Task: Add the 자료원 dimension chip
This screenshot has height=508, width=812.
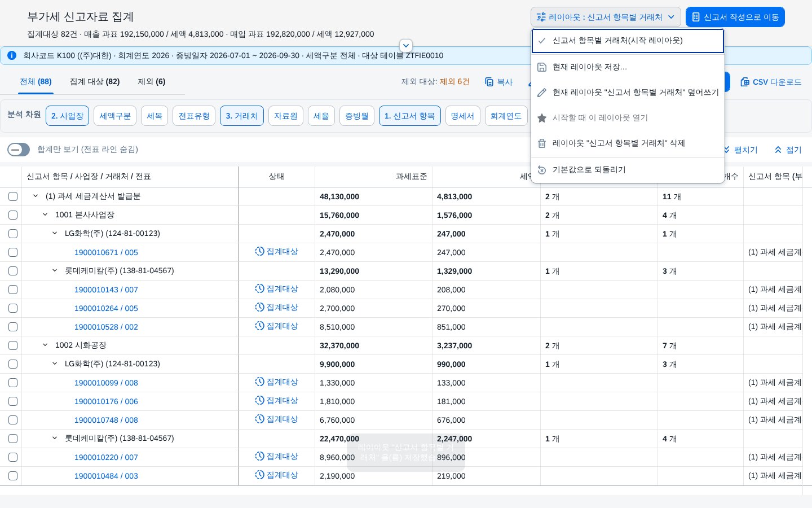Action: 286,116
